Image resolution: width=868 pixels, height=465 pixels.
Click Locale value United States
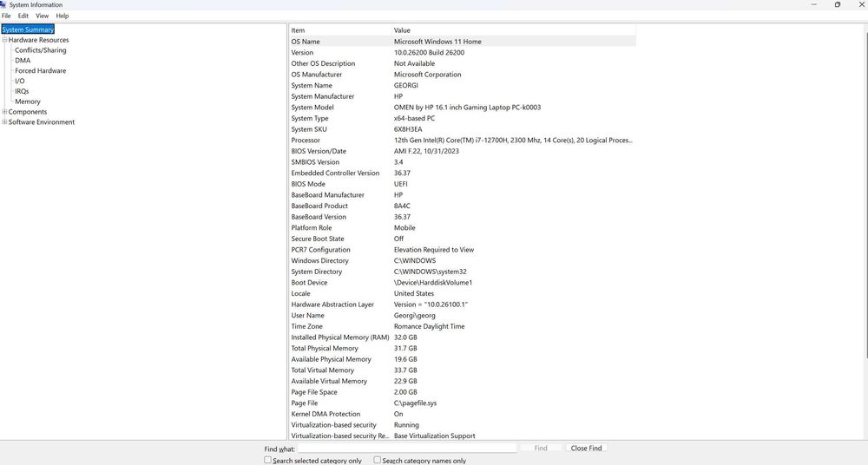pyautogui.click(x=414, y=294)
